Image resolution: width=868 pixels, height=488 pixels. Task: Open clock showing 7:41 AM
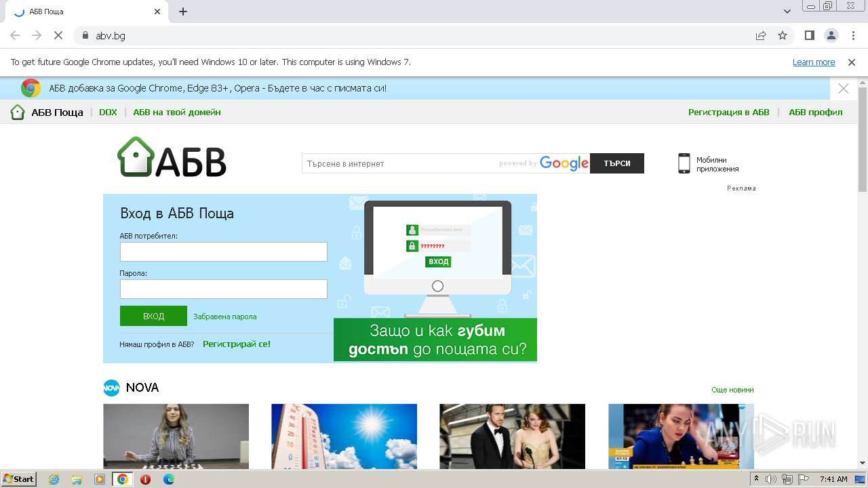pos(833,479)
